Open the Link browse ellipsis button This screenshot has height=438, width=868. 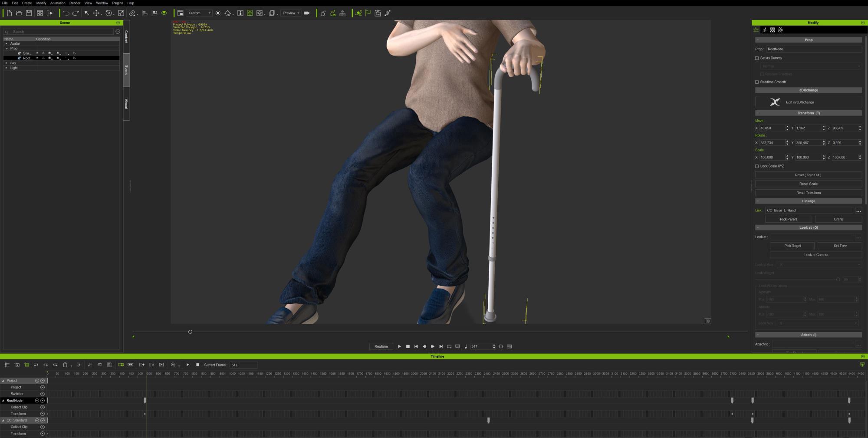coord(858,211)
